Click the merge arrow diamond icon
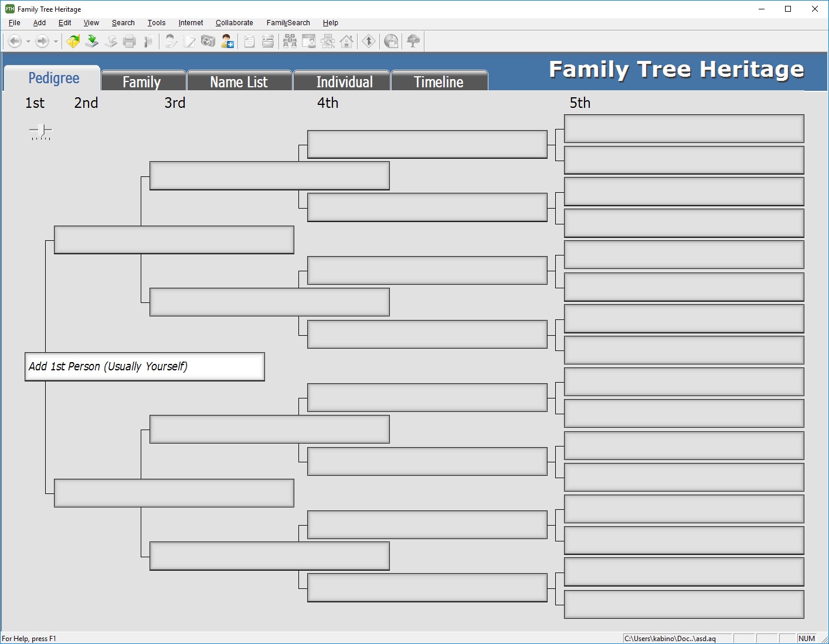 (369, 41)
